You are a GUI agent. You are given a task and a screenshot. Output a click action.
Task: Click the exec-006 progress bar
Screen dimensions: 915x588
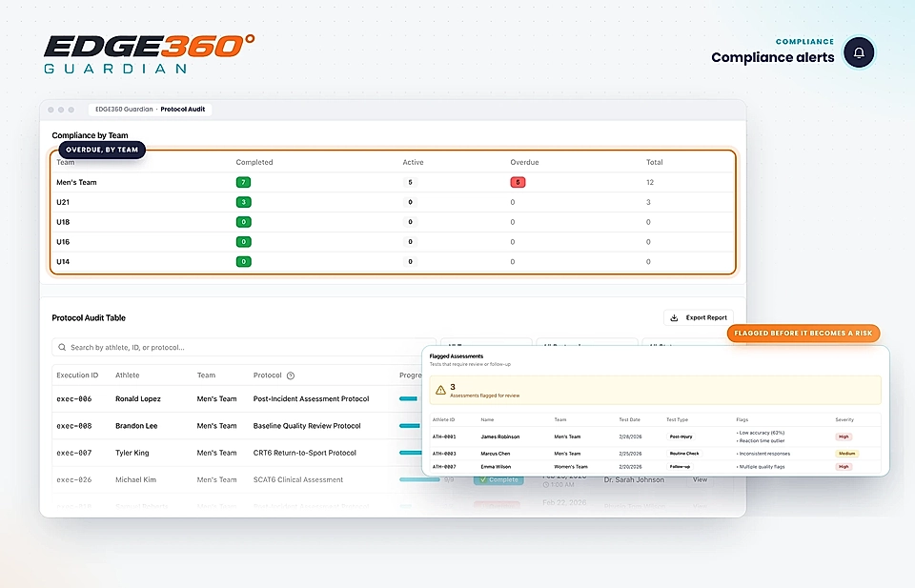[409, 399]
